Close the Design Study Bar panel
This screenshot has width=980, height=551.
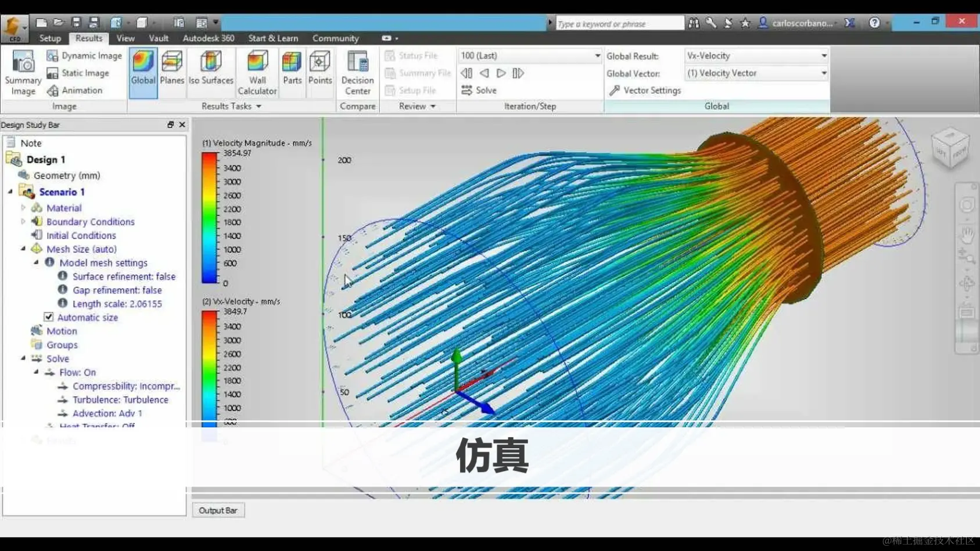click(x=182, y=125)
